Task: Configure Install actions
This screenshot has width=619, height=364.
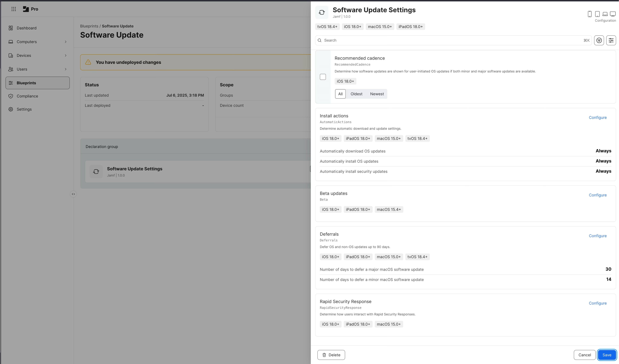Action: (598, 117)
